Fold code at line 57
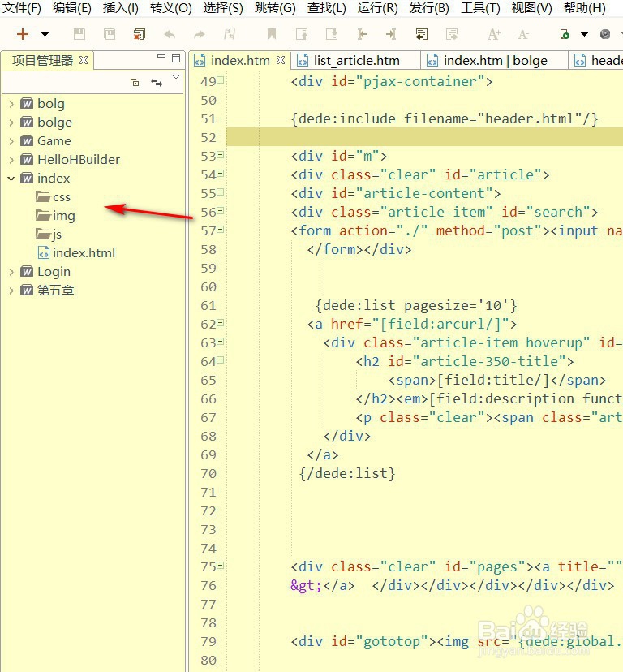Image resolution: width=623 pixels, height=672 pixels. [220, 230]
